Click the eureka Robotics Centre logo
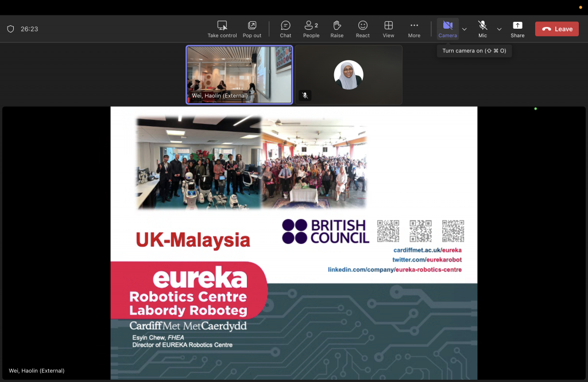Screen dimensions: 588x382 point(188,290)
